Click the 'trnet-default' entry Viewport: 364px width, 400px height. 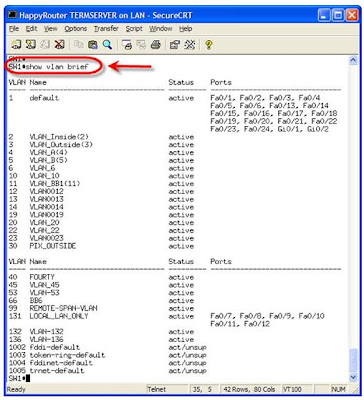click(57, 371)
